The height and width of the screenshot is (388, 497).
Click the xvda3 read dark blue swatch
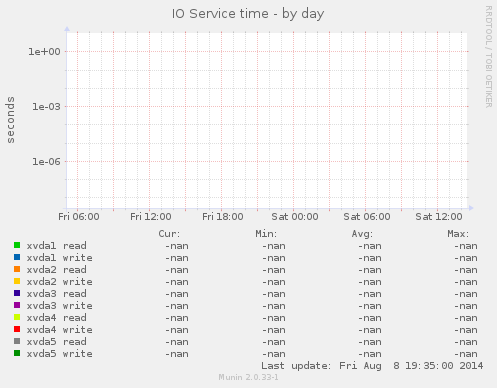[17, 293]
